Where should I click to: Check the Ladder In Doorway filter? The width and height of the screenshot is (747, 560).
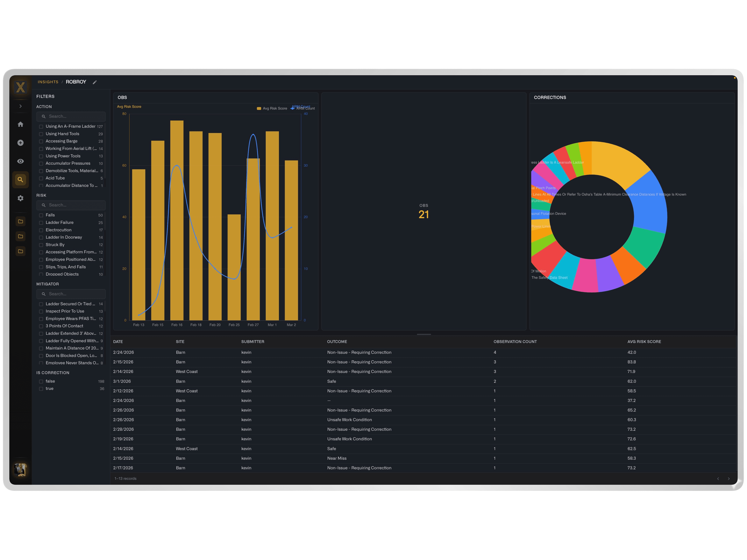click(x=41, y=238)
